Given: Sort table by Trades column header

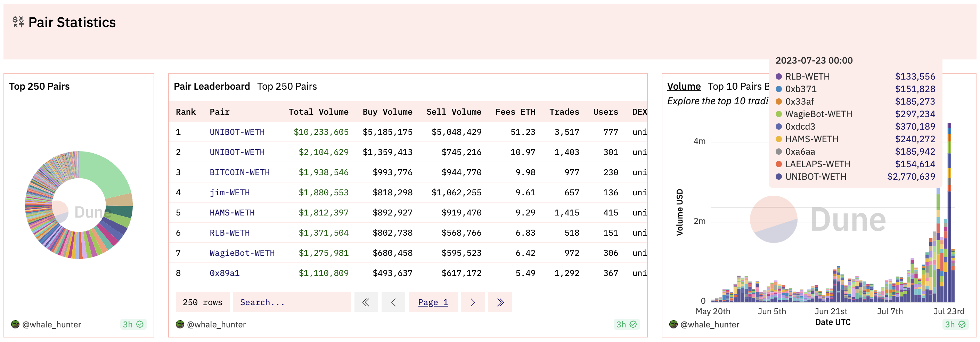Looking at the screenshot, I should [x=564, y=112].
